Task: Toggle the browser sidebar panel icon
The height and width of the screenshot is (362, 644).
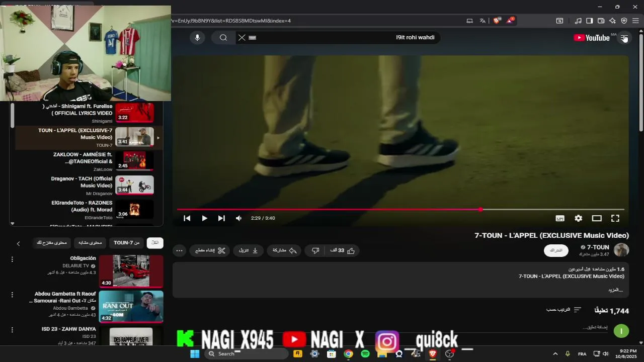Action: 589,21
